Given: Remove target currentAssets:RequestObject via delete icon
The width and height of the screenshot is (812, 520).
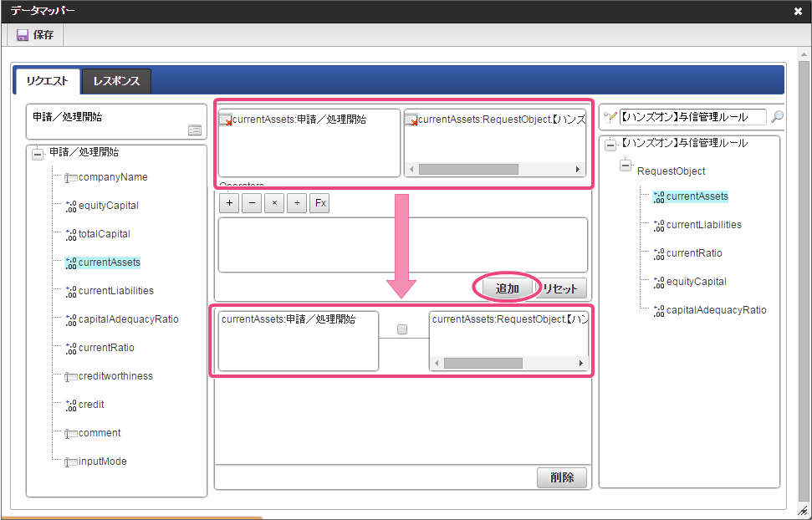Looking at the screenshot, I should 411,120.
